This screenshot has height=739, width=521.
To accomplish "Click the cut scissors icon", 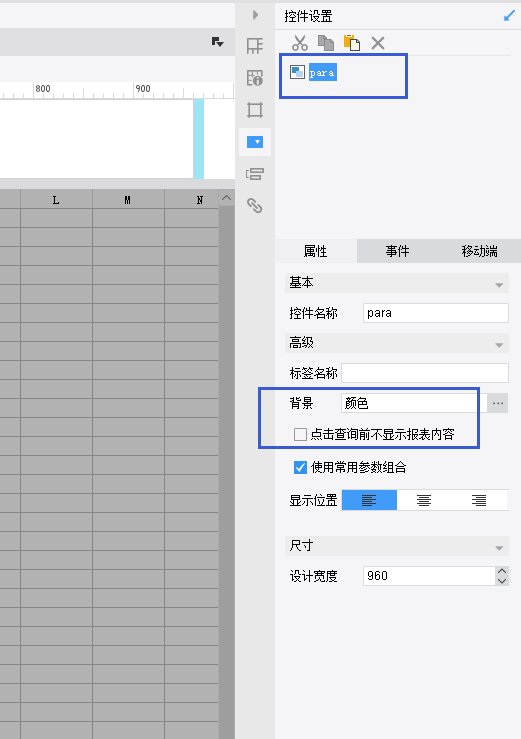I will [x=299, y=43].
